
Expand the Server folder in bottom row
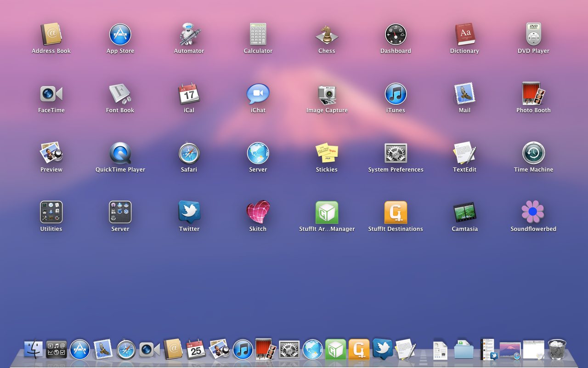point(120,213)
